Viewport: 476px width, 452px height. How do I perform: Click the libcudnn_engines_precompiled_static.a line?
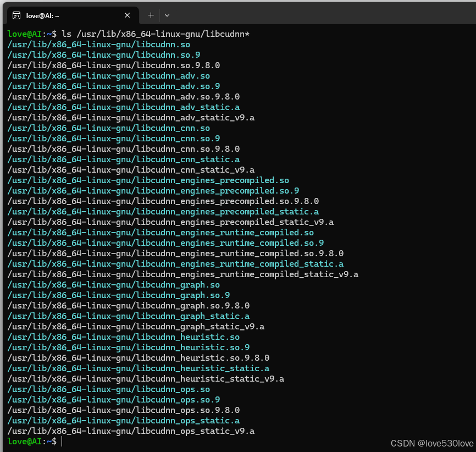coord(163,212)
